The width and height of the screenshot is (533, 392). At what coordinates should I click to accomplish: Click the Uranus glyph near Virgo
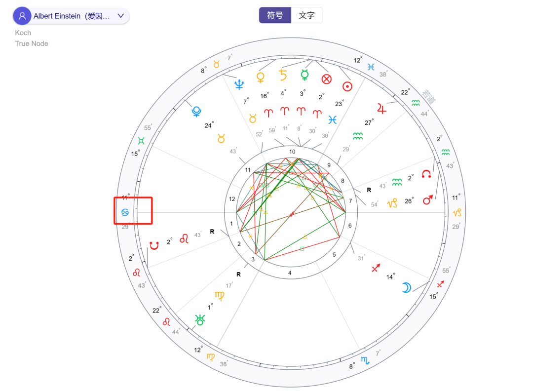[x=200, y=320]
